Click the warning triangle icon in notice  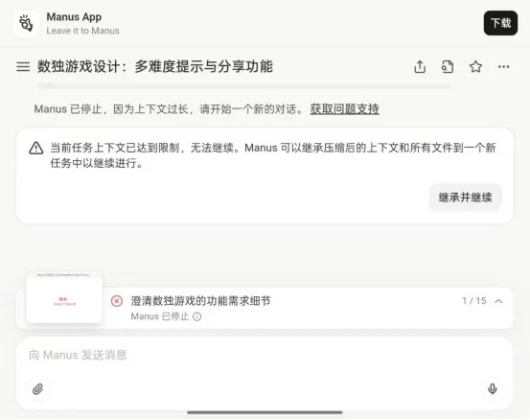click(x=36, y=148)
